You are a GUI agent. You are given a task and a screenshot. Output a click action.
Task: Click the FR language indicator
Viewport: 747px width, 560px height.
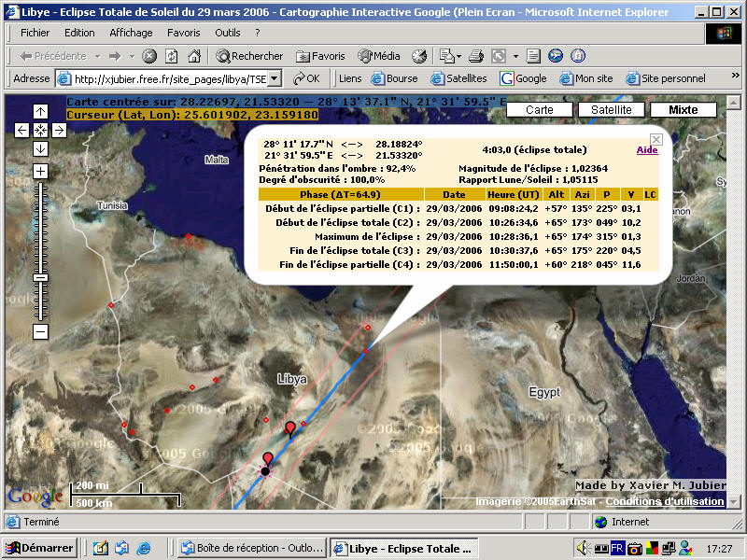[617, 548]
